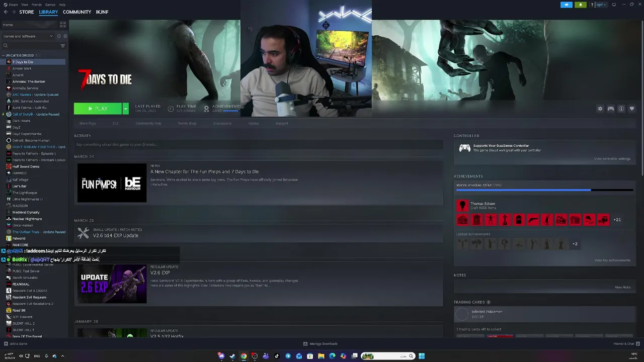Open the Steam menu
The image size is (644, 362).
pos(12,5)
